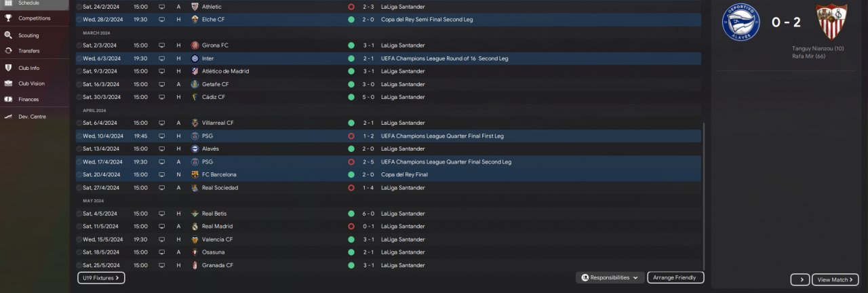Click the Club Info shield icon
The image size is (868, 293).
[8, 68]
